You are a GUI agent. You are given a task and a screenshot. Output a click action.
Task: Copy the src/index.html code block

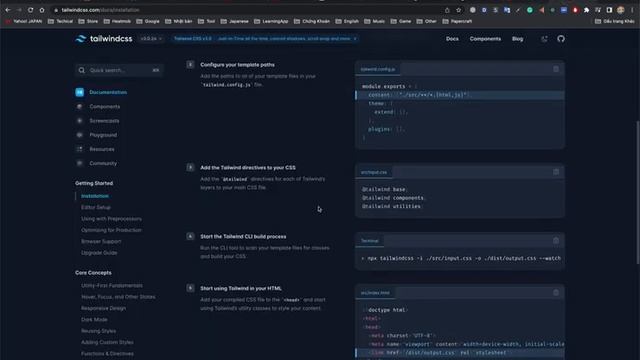(x=556, y=292)
